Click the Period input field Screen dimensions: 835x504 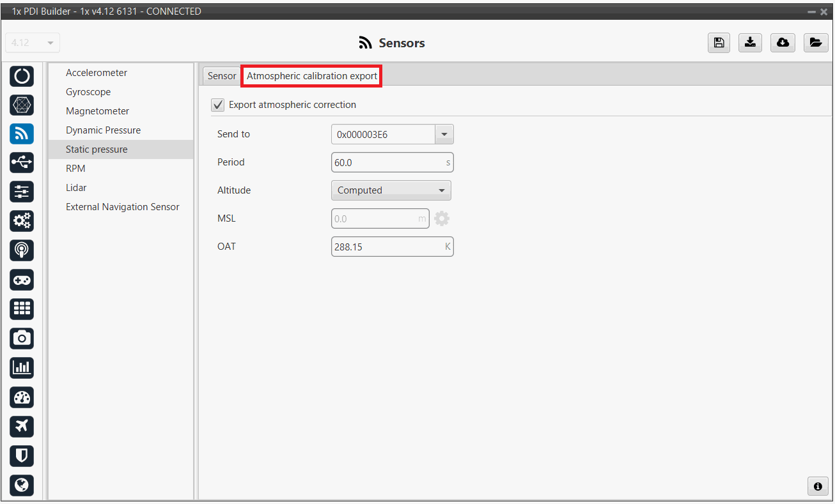pos(387,162)
